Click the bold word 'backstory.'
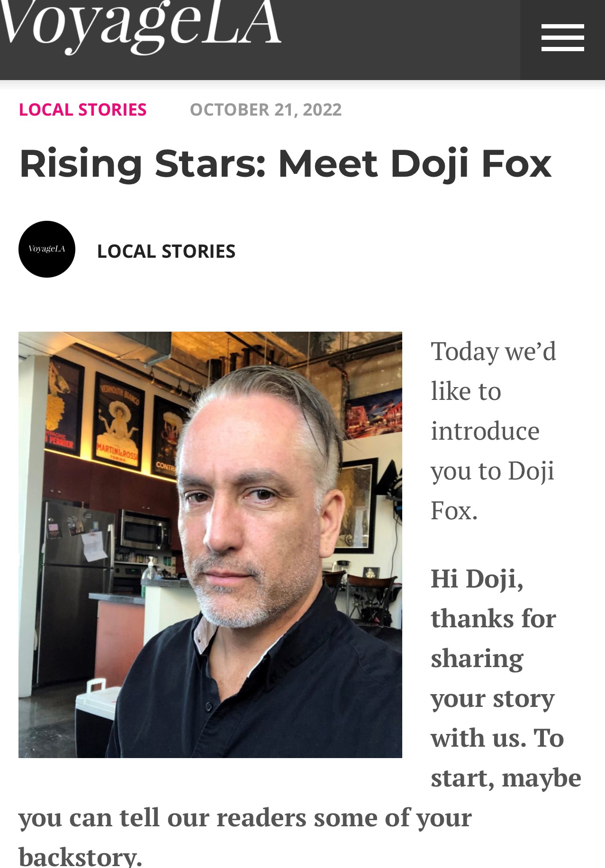605x868 pixels. tap(81, 857)
